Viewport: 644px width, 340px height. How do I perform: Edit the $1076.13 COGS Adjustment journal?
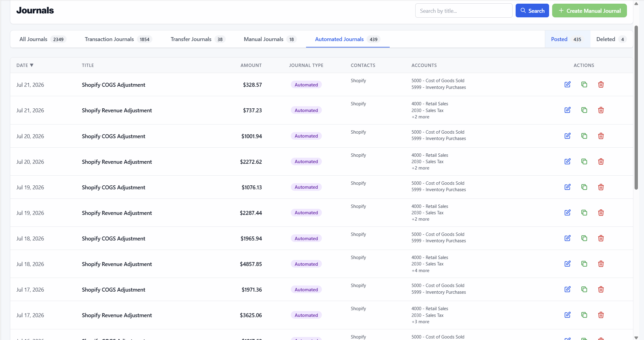tap(568, 187)
